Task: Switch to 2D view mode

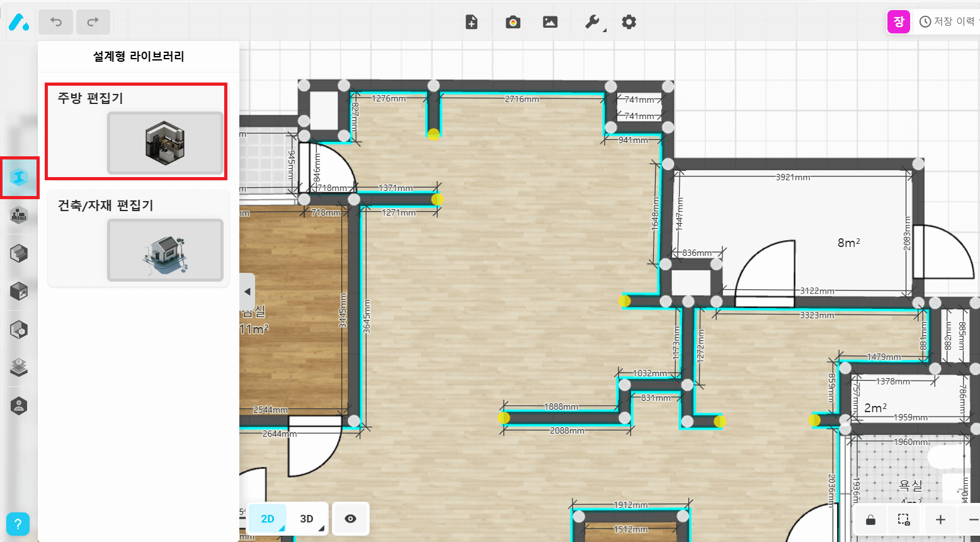Action: (268, 519)
